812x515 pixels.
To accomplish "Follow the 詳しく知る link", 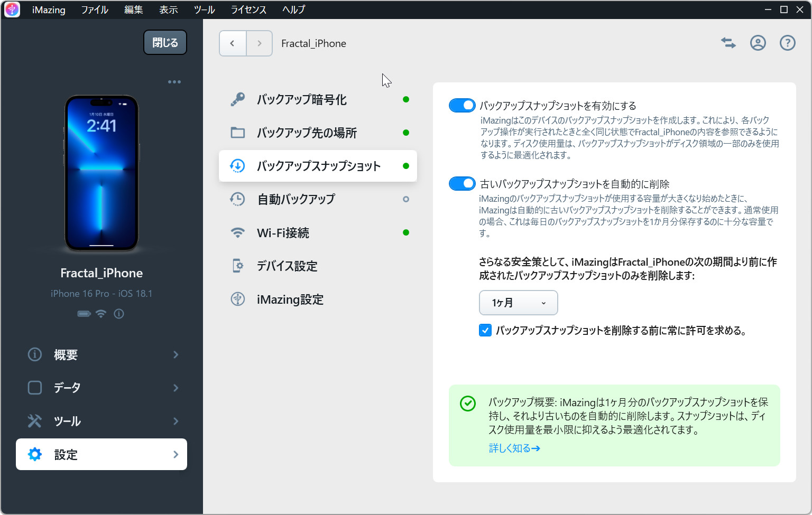I will click(x=514, y=448).
